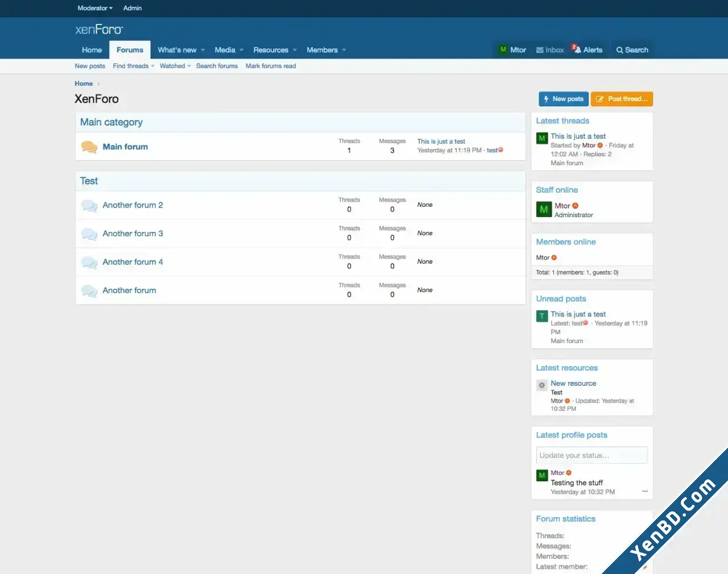
Task: Open Another forum 2 link
Action: click(133, 205)
